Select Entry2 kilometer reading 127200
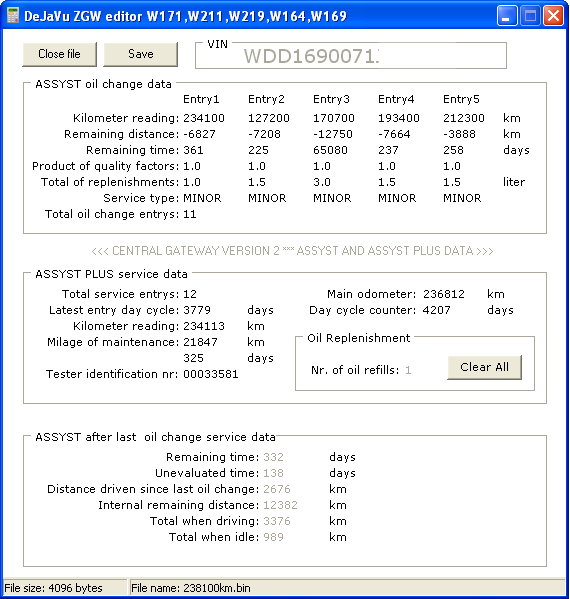This screenshot has height=599, width=570. (269, 118)
